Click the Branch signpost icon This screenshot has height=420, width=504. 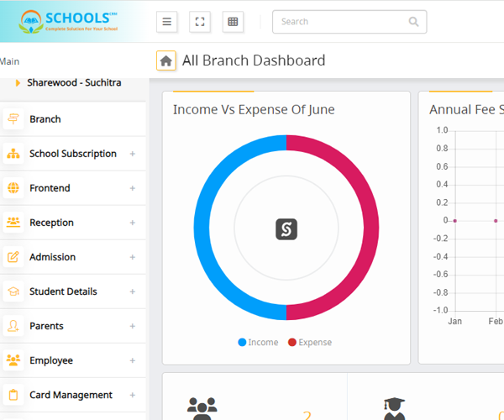click(x=13, y=119)
